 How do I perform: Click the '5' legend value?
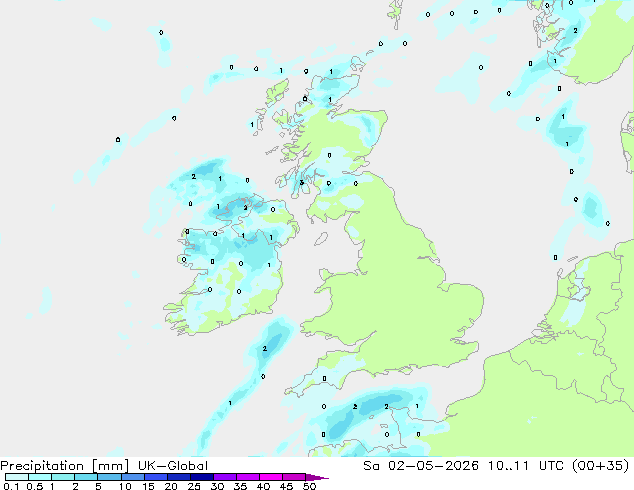coord(98,486)
